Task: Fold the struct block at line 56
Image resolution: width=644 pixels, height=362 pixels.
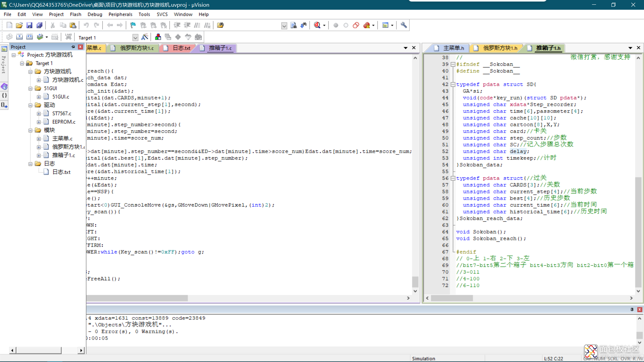Action: 453,178
